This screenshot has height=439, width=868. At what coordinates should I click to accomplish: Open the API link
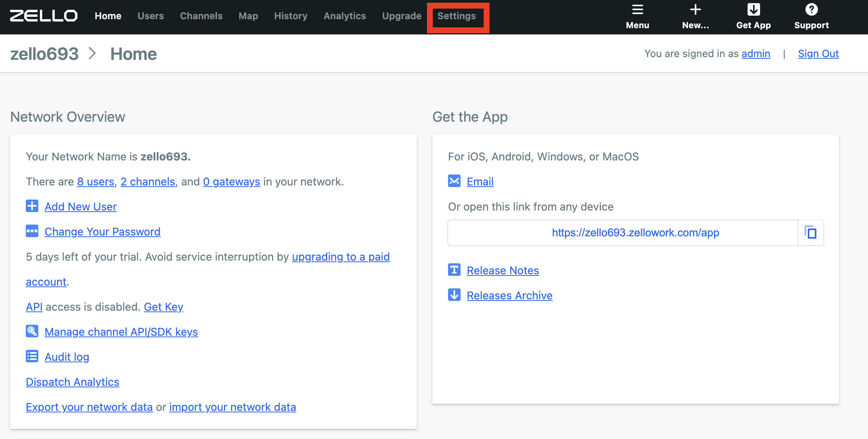point(34,307)
